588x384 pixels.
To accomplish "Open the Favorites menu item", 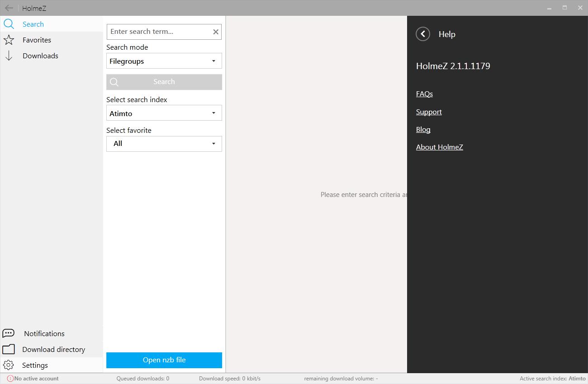I will pos(37,40).
